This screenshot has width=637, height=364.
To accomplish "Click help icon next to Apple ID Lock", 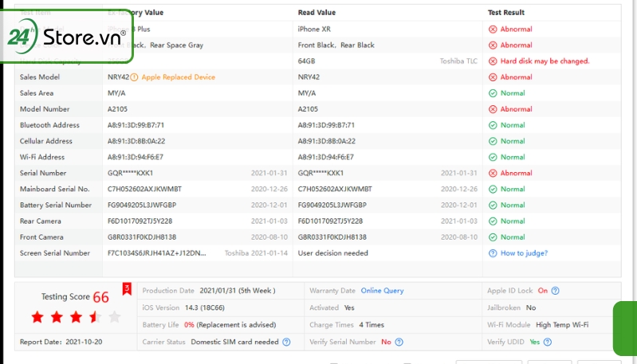I will 556,291.
